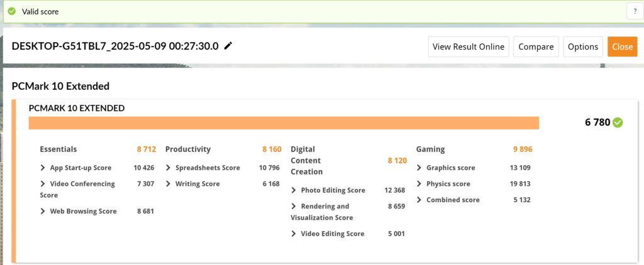Image resolution: width=644 pixels, height=265 pixels.
Task: Expand Rendering and Visualization Score chevron
Action: [x=294, y=207]
